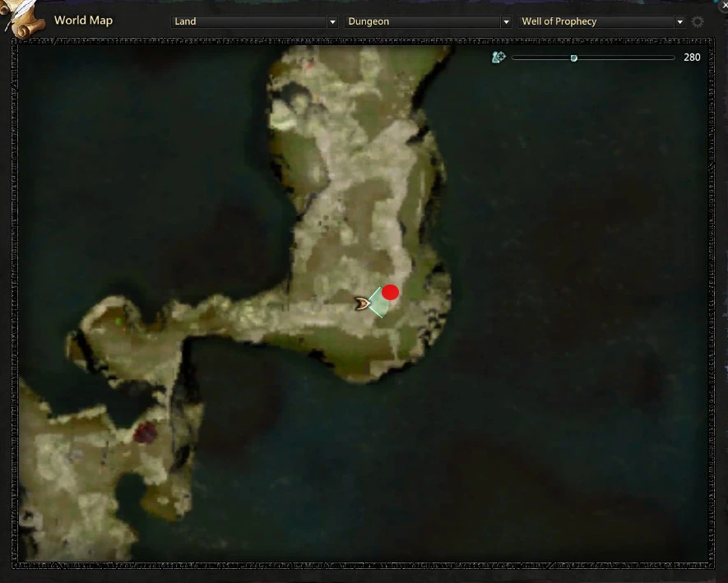This screenshot has width=728, height=583.
Task: Click the Land dropdown arrow button
Action: coord(332,22)
